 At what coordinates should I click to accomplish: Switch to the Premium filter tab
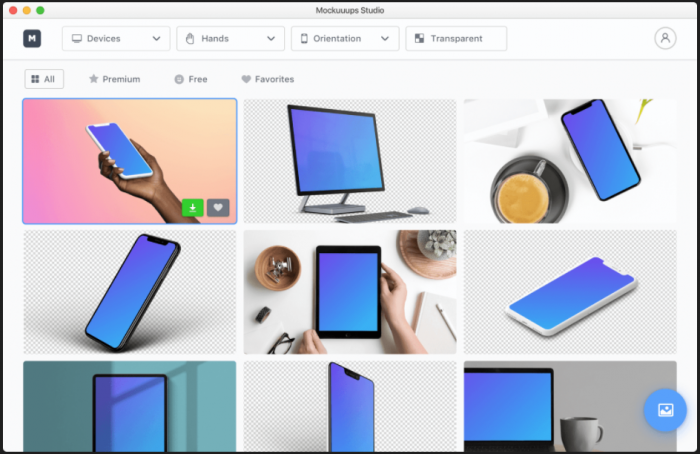[x=115, y=79]
